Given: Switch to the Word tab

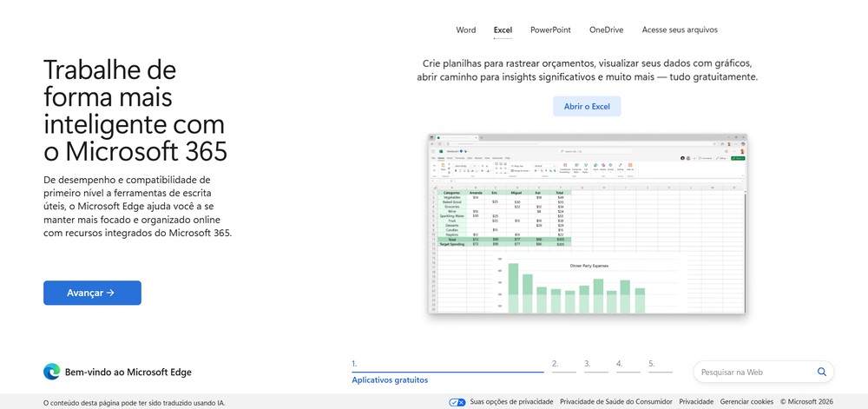Looking at the screenshot, I should click(465, 30).
